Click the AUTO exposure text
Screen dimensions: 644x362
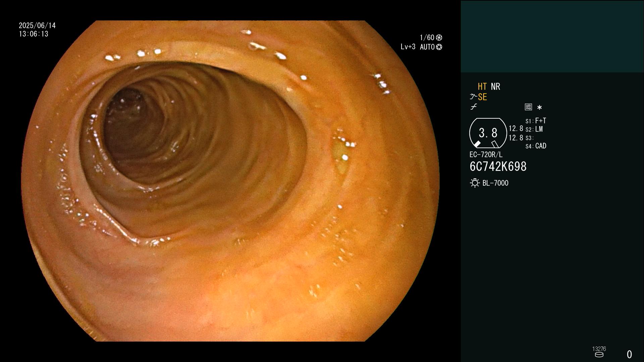[427, 47]
